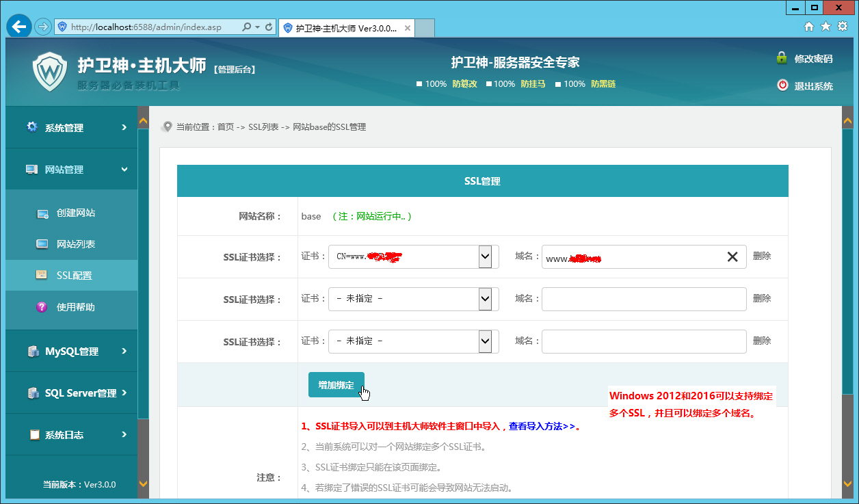Click the 退出系统 power icon
The height and width of the screenshot is (504, 859).
[782, 85]
